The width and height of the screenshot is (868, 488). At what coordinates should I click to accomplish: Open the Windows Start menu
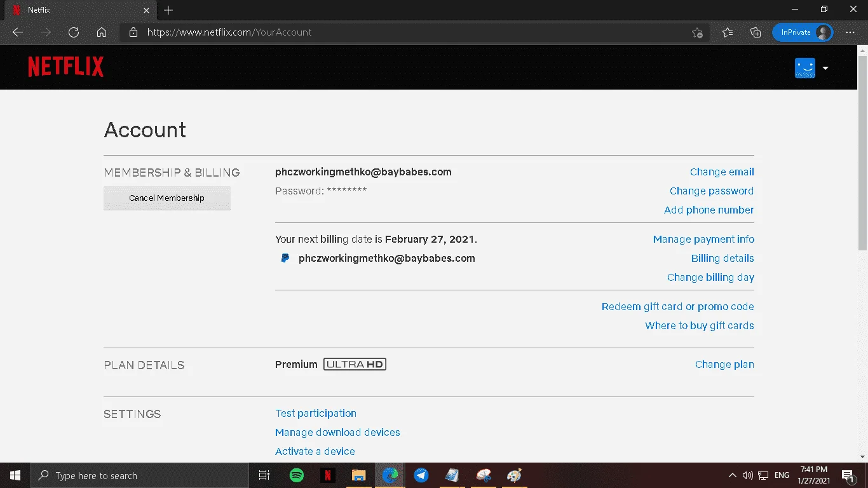15,475
